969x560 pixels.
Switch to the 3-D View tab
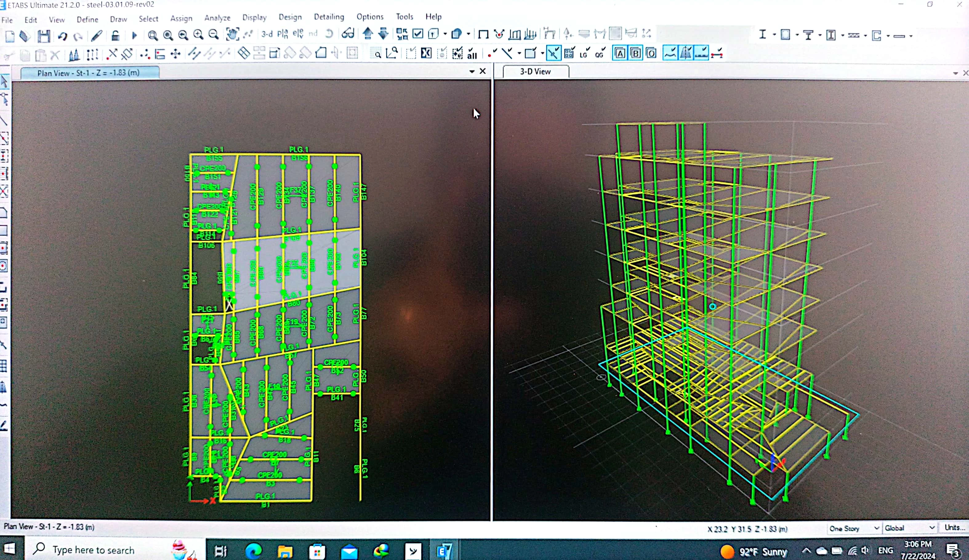tap(535, 71)
